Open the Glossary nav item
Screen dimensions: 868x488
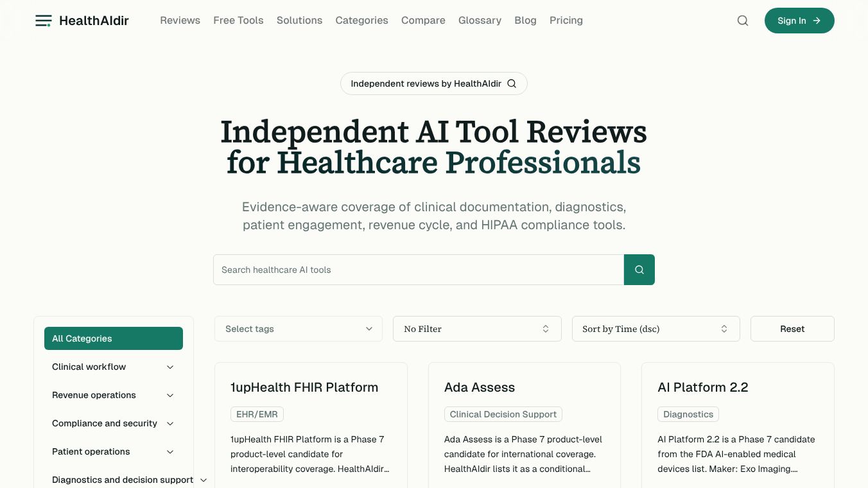(x=480, y=21)
